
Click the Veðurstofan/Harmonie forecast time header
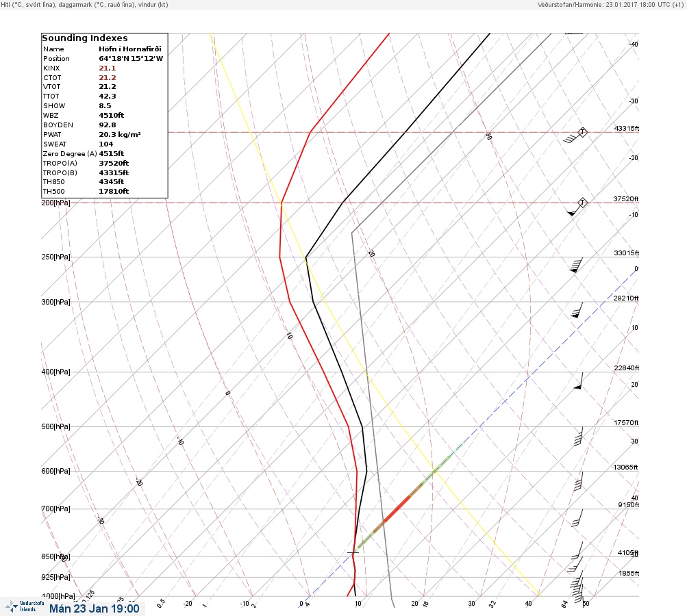coord(610,4)
